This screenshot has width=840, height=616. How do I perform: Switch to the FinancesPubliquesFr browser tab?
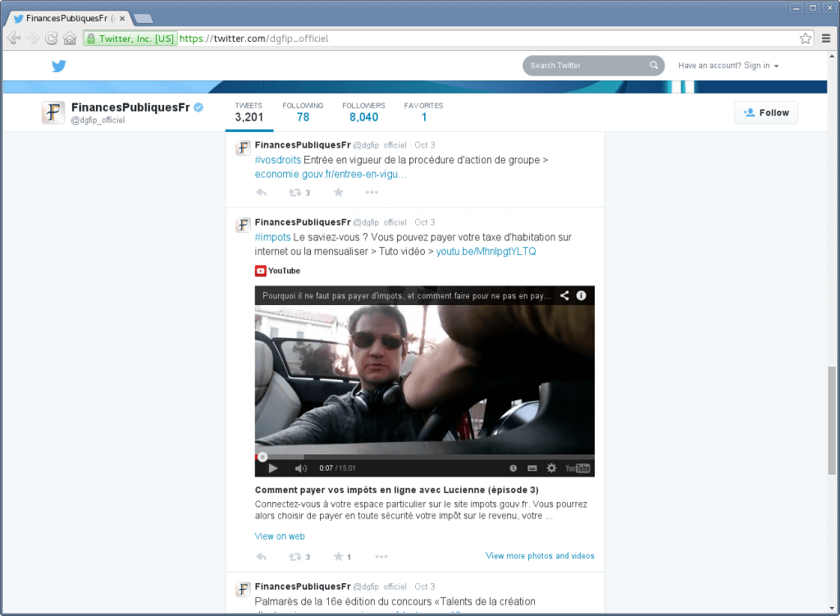tap(67, 18)
